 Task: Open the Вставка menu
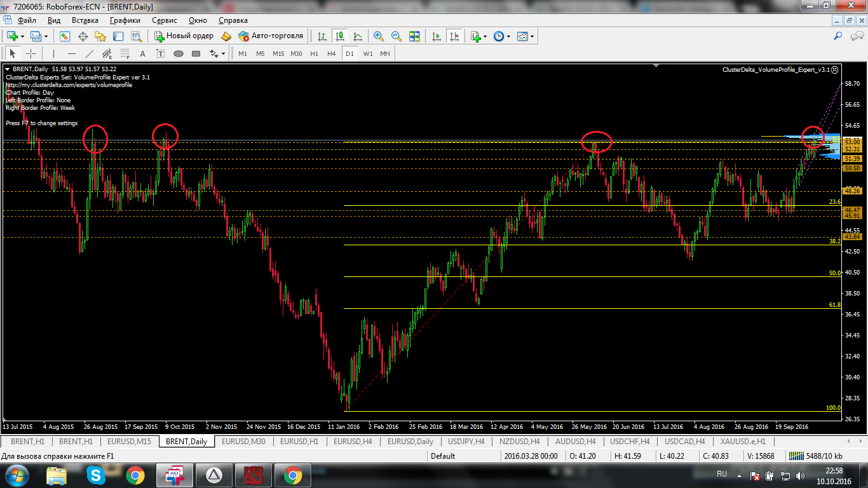coord(85,20)
